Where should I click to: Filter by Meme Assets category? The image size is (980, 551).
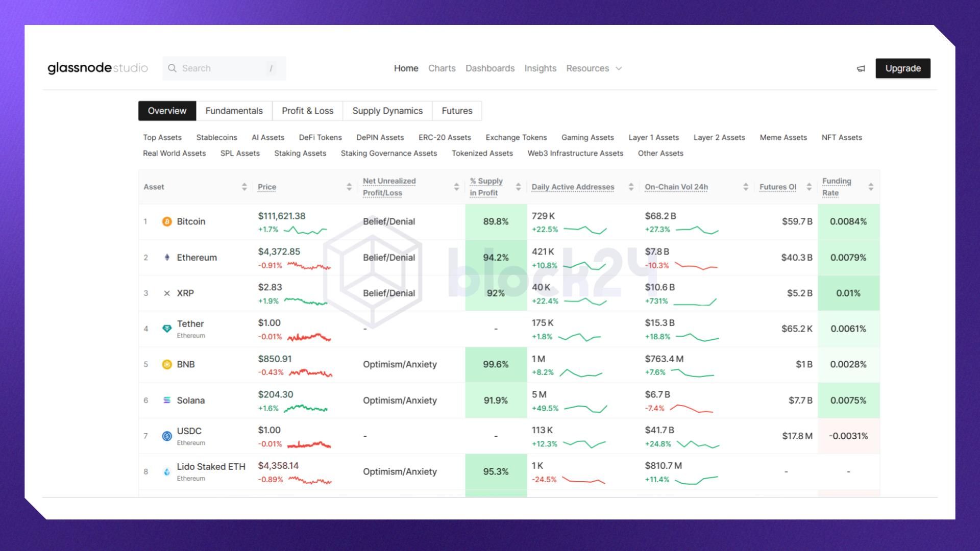point(783,137)
